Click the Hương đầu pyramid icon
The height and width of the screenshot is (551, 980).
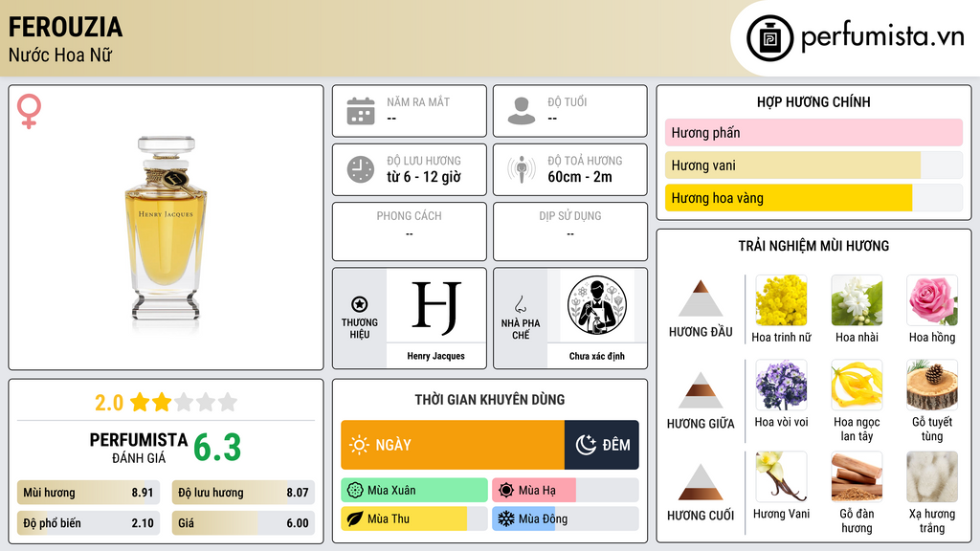701,298
